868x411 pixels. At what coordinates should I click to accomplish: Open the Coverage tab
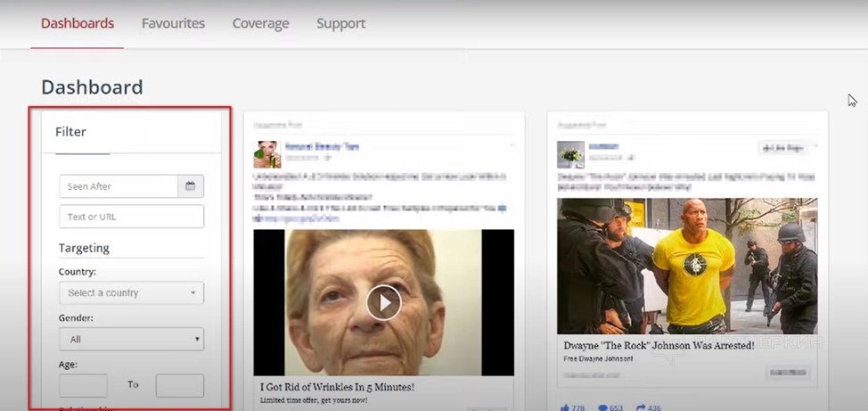point(261,24)
